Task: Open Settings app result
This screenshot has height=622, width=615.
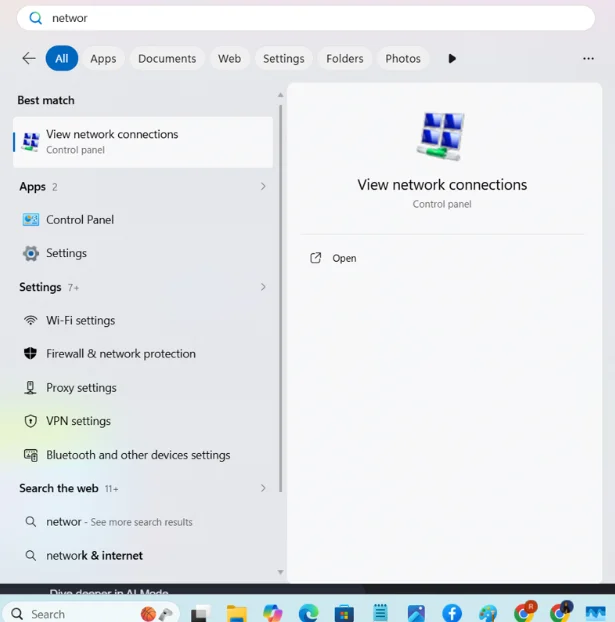Action: tap(143, 253)
